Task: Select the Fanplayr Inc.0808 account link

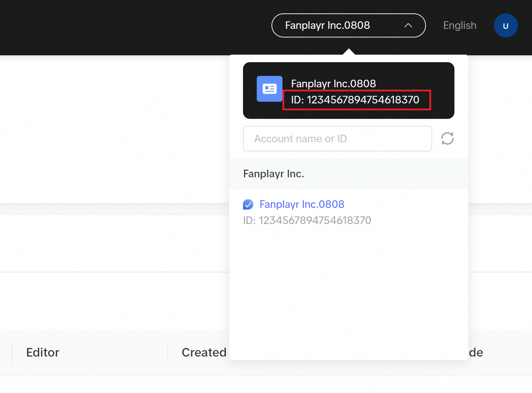Action: click(x=302, y=204)
